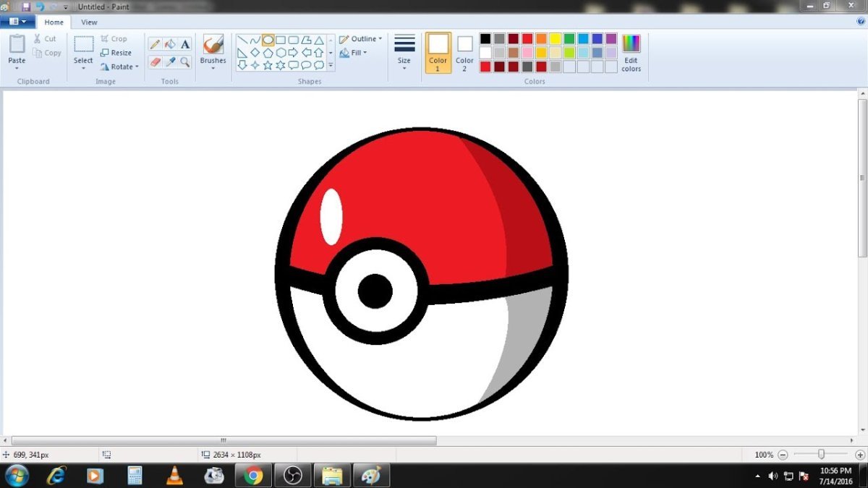Click the Brushes tool icon
Screen dimensions: 868x488
(x=213, y=45)
